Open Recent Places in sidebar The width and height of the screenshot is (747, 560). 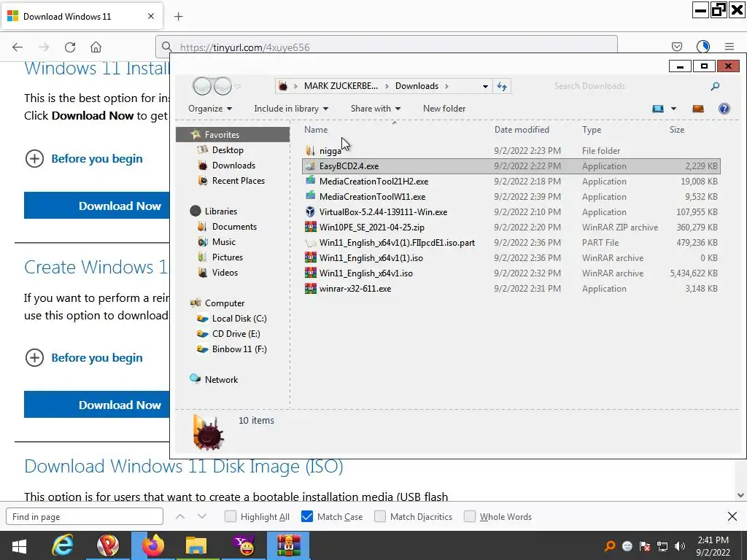[239, 181]
